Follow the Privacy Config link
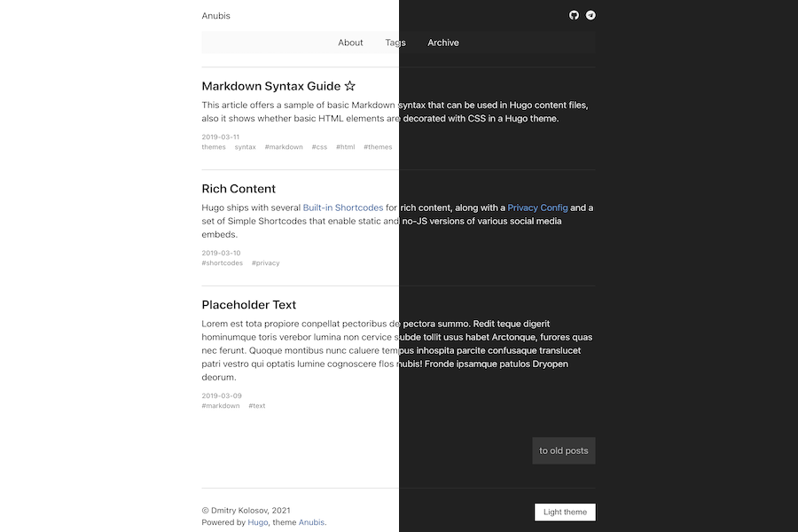 click(537, 207)
